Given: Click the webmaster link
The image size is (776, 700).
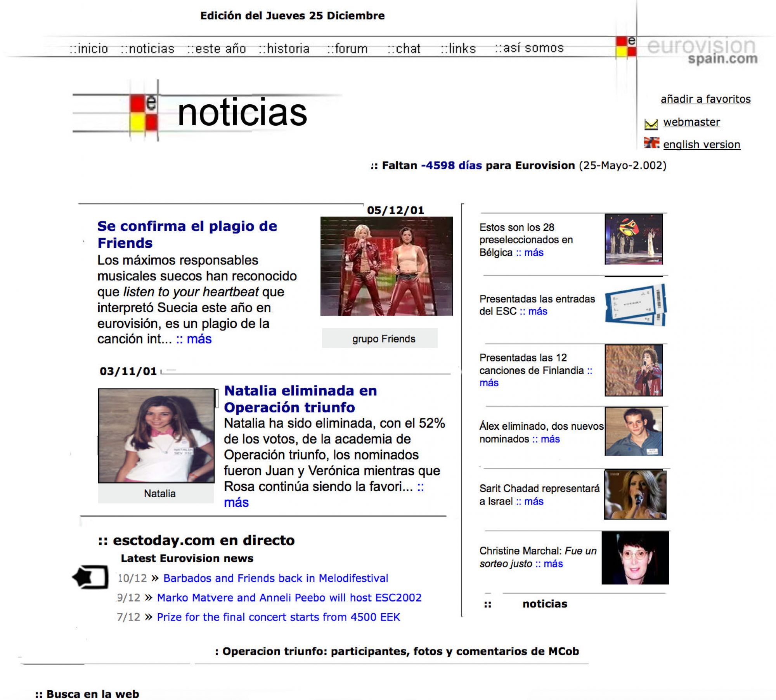Looking at the screenshot, I should (x=691, y=122).
